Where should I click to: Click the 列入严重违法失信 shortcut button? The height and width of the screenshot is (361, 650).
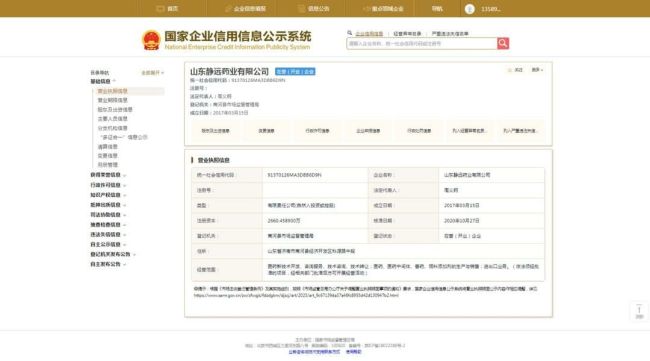click(520, 131)
